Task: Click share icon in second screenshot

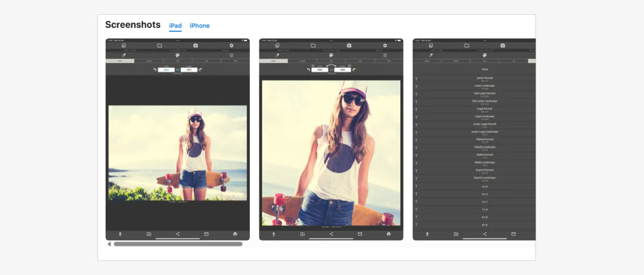Action: [x=331, y=234]
